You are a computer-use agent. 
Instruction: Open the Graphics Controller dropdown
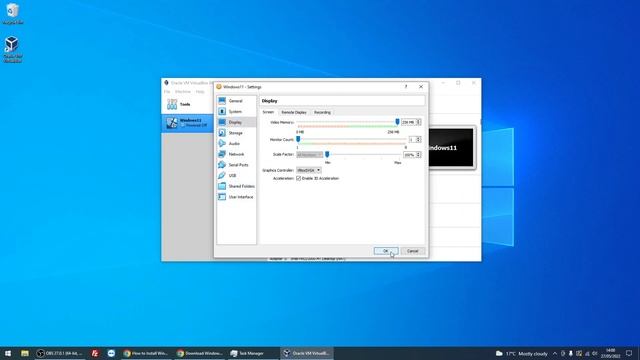309,170
